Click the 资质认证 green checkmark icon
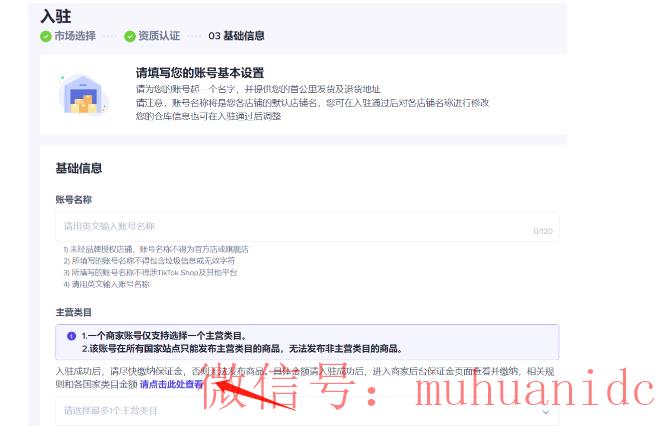This screenshot has height=426, width=670. (130, 36)
